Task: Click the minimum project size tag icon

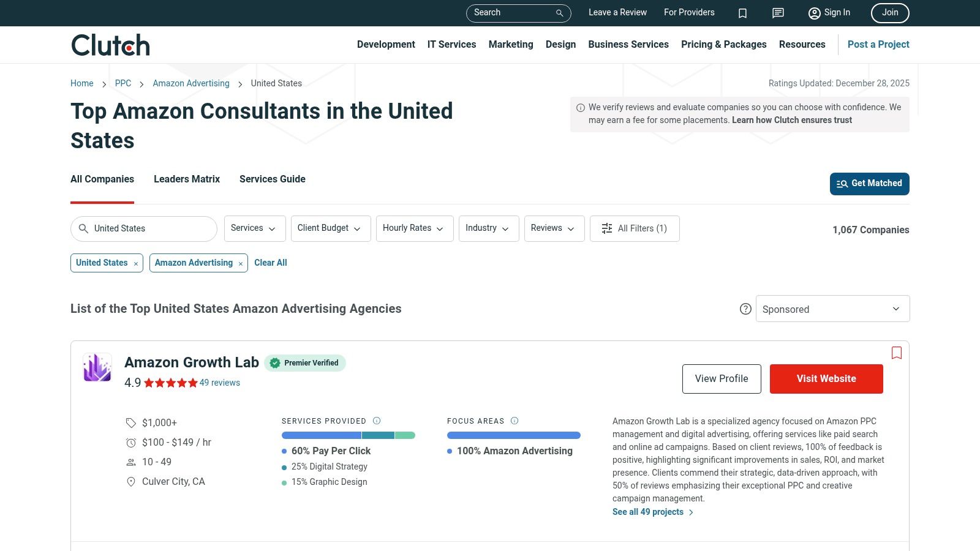Action: [130, 423]
